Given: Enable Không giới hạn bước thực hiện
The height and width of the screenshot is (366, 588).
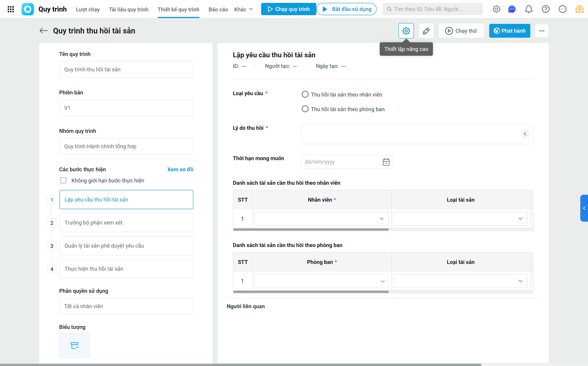Looking at the screenshot, I should pos(63,181).
